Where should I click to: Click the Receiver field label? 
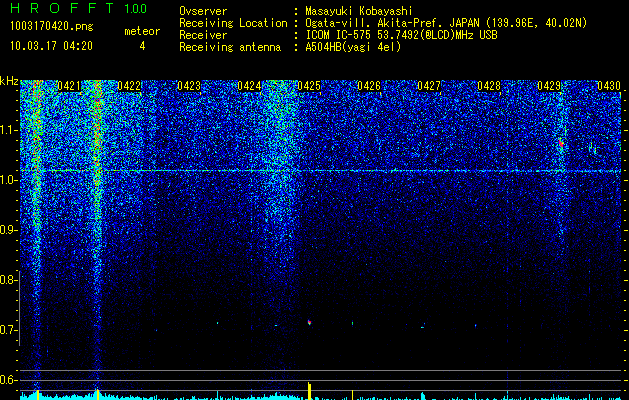tap(203, 35)
